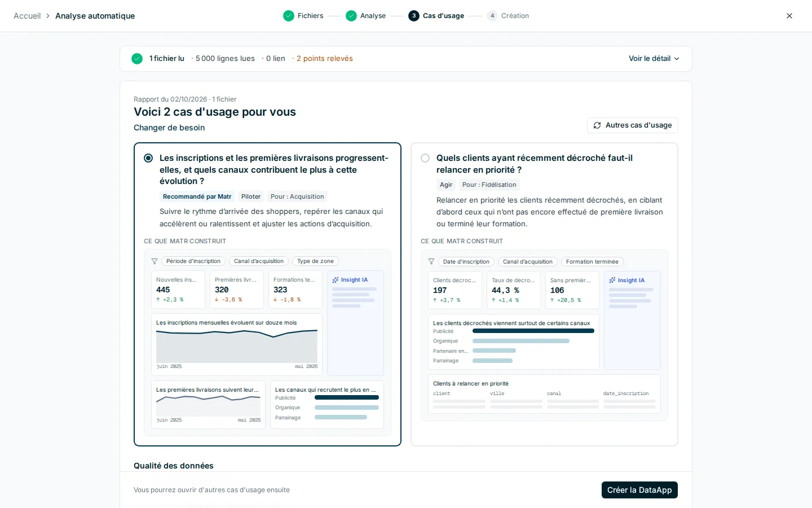Click the inscriptions mensuelles area chart
Image resolution: width=812 pixels, height=508 pixels.
[237, 346]
